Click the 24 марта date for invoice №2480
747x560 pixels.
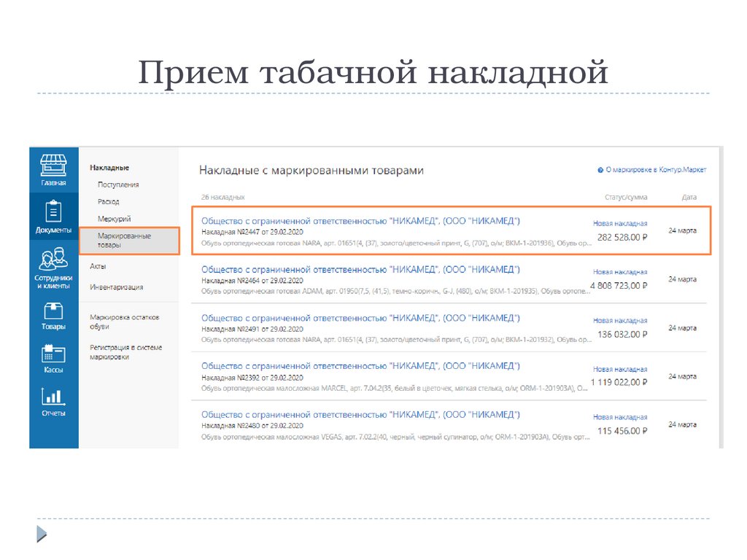[x=682, y=425]
